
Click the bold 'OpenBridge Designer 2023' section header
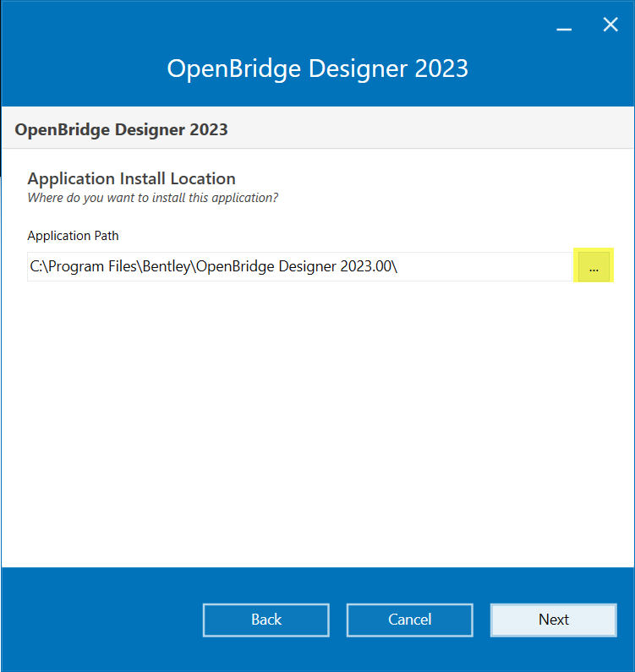tap(122, 129)
